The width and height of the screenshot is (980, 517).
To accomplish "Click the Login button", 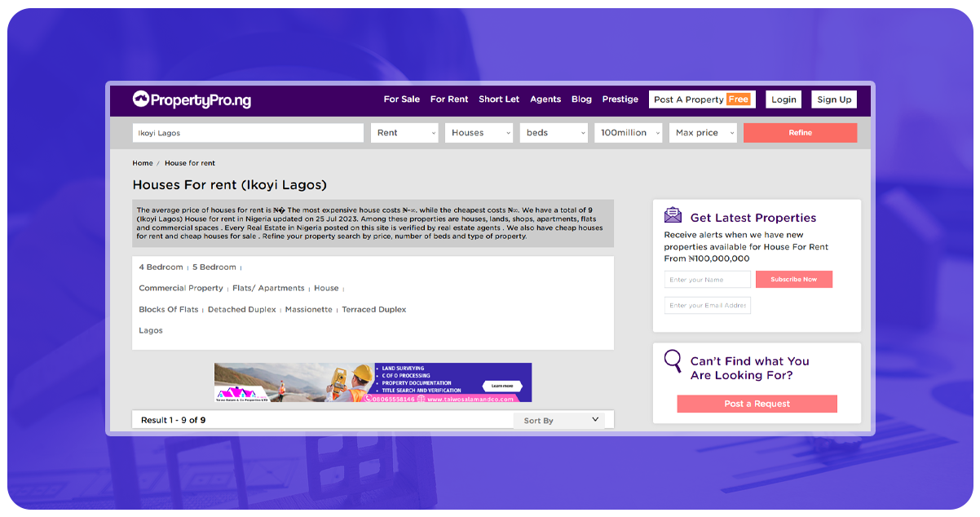I will (784, 99).
